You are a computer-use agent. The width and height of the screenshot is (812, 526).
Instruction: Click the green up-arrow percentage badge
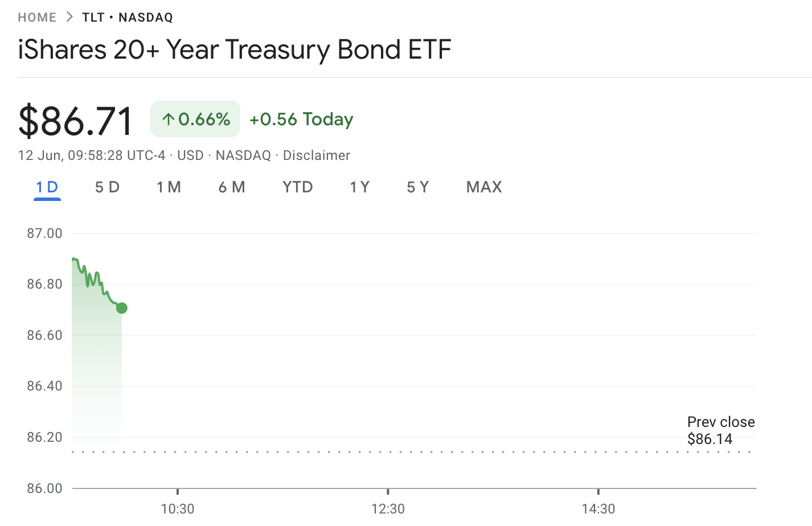[195, 119]
